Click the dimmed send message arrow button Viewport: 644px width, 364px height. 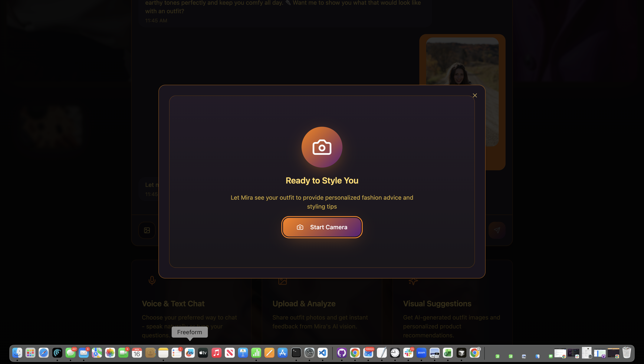coord(497,230)
